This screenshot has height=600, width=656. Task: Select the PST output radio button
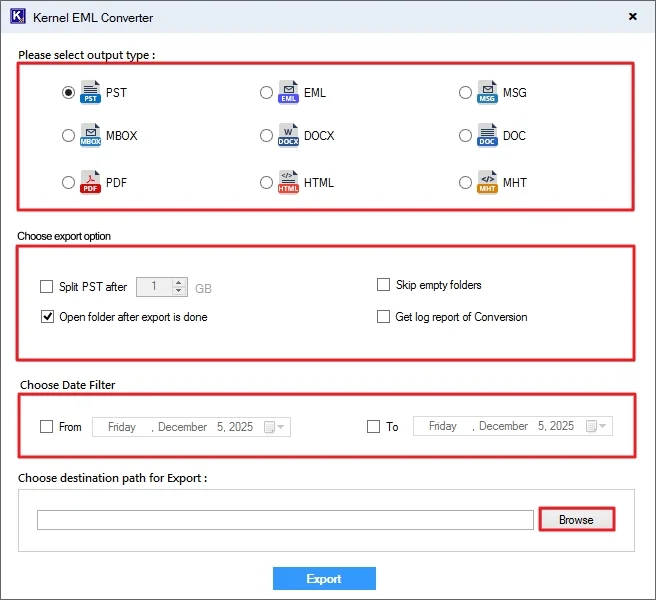(68, 92)
